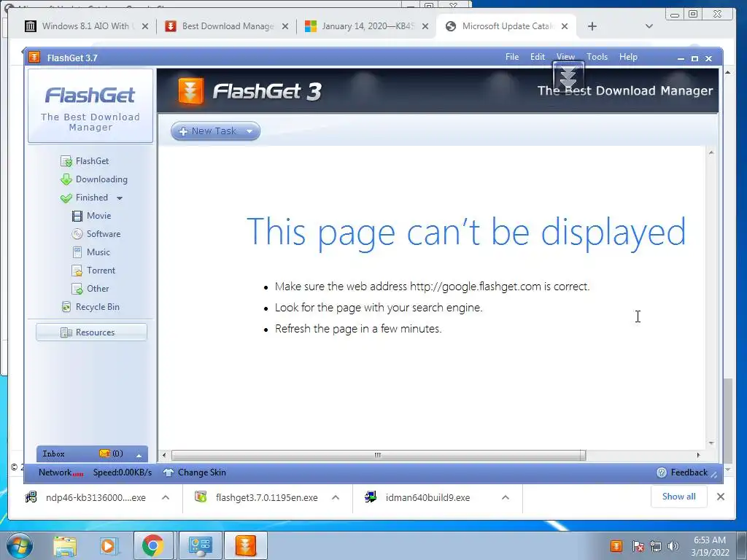
Task: Open the Edit menu in FlashGet
Action: 538,57
